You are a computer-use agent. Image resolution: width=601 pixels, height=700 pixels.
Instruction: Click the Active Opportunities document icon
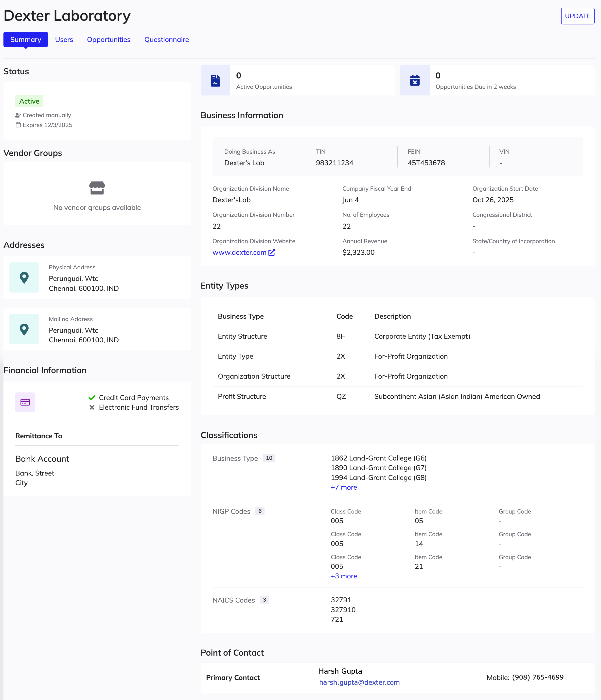click(x=215, y=80)
